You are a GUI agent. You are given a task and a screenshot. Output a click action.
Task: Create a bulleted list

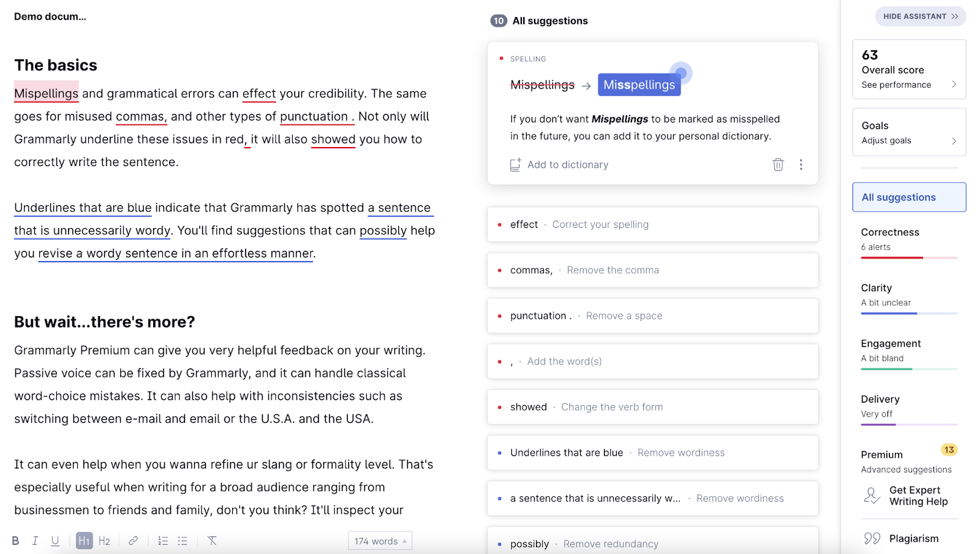(183, 541)
